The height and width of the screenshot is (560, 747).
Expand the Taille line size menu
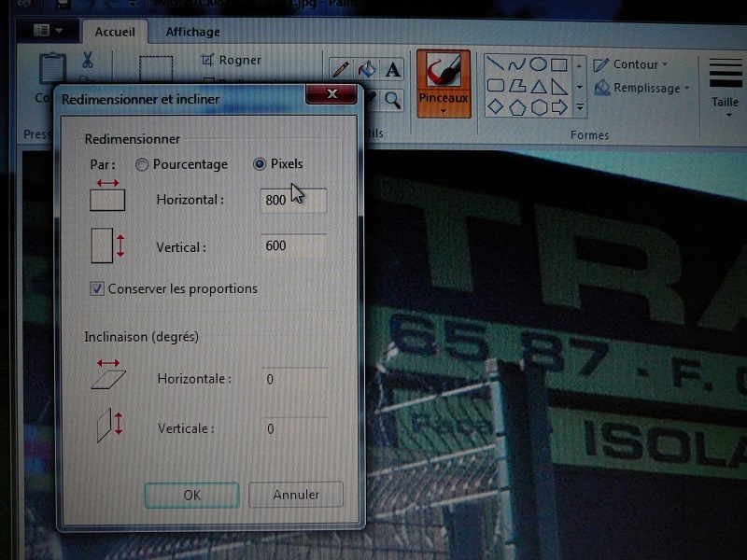726,87
